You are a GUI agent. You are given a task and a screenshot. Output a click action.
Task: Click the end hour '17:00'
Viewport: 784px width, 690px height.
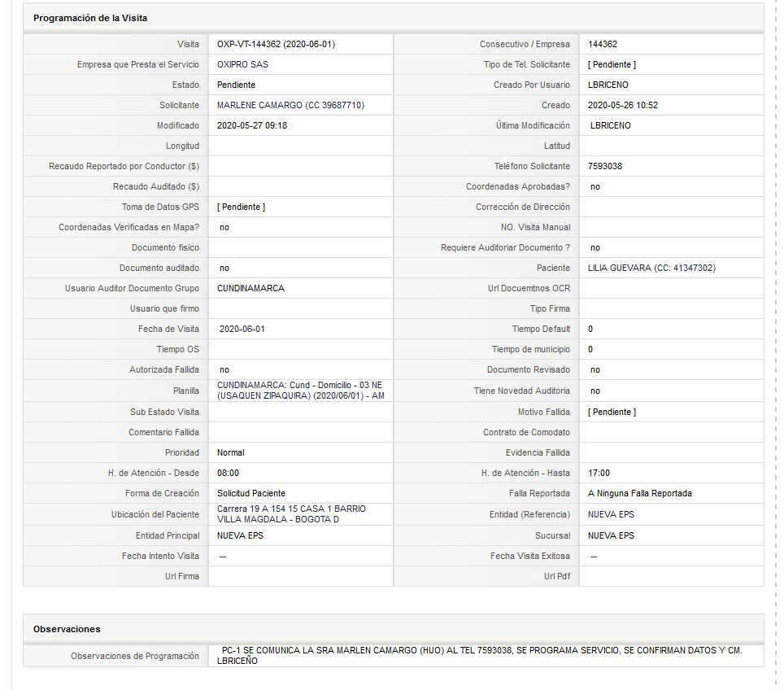(599, 473)
